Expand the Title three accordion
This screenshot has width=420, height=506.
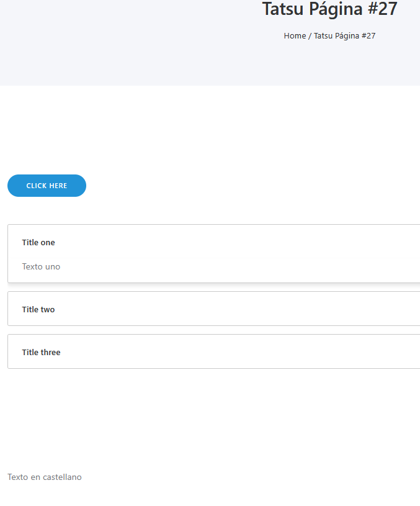[41, 353]
